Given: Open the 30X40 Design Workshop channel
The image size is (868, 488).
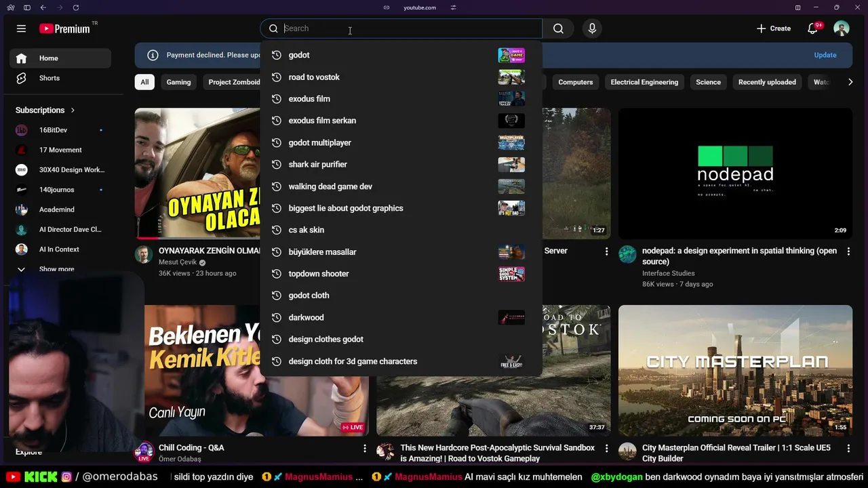Looking at the screenshot, I should click(60, 169).
